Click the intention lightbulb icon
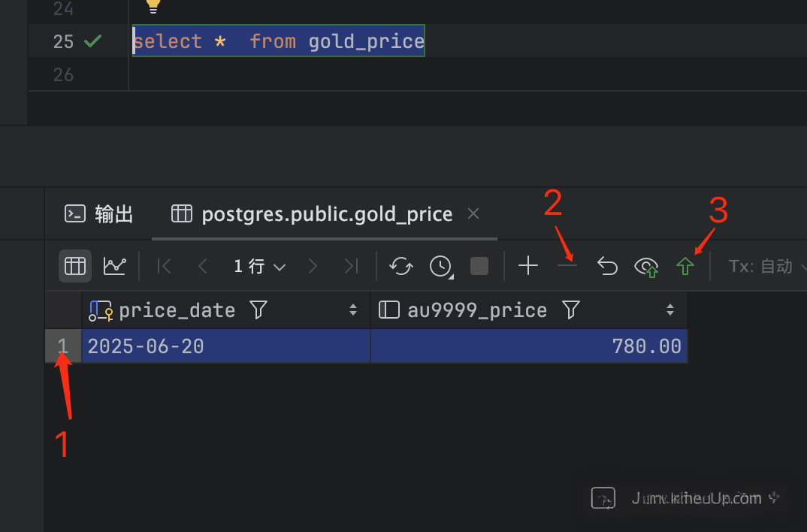 (x=153, y=5)
